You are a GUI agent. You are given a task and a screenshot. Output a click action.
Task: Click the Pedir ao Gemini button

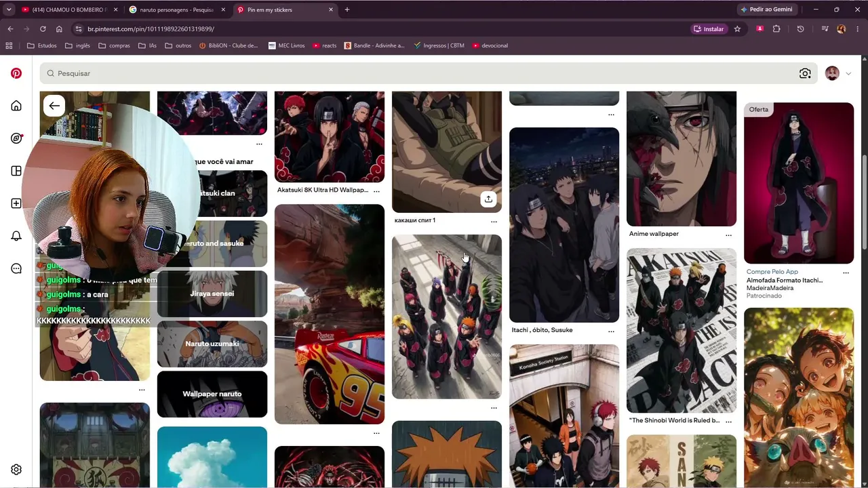767,9
